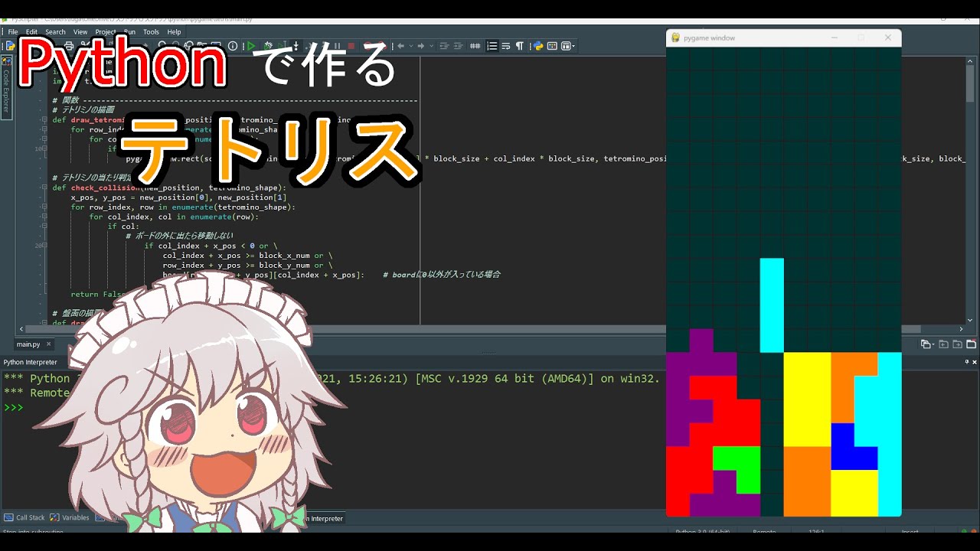
Task: Click the interpreter >>> prompt line
Action: click(14, 407)
